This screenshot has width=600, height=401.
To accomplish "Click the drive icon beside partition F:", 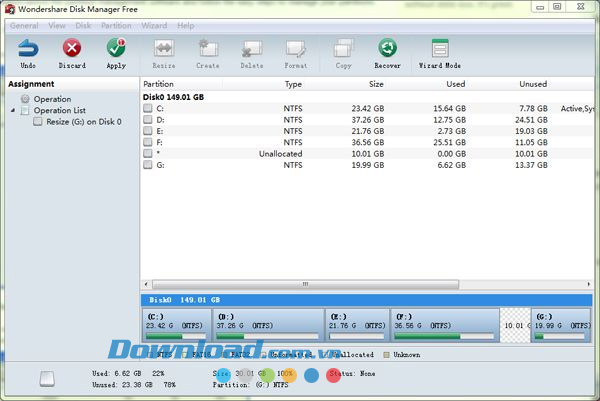I will (148, 142).
